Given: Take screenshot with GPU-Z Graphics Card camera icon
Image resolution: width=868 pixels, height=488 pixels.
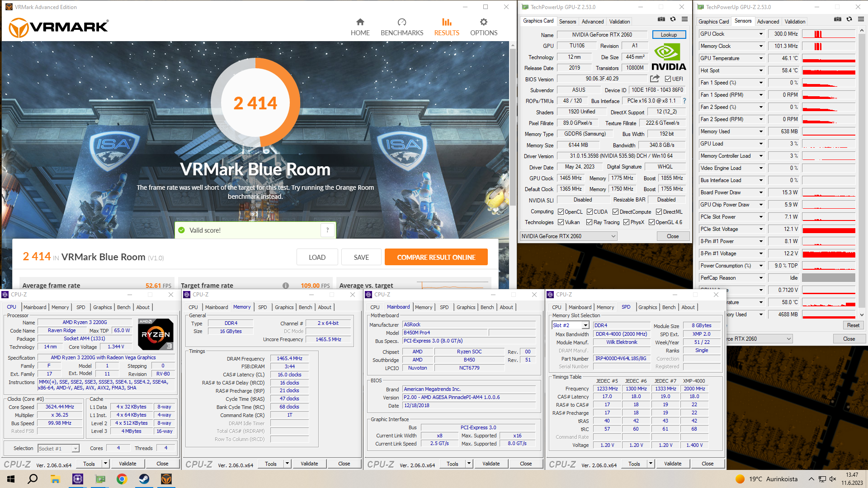Looking at the screenshot, I should coord(661,19).
